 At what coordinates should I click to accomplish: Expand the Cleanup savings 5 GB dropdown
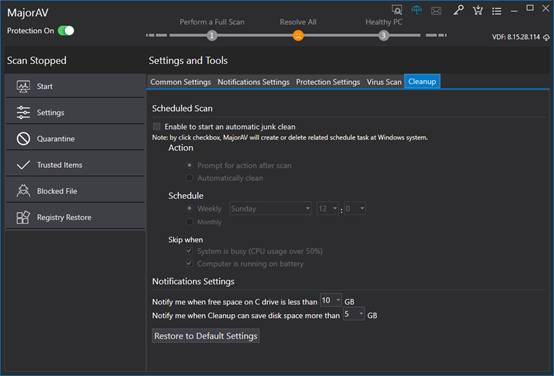point(353,314)
